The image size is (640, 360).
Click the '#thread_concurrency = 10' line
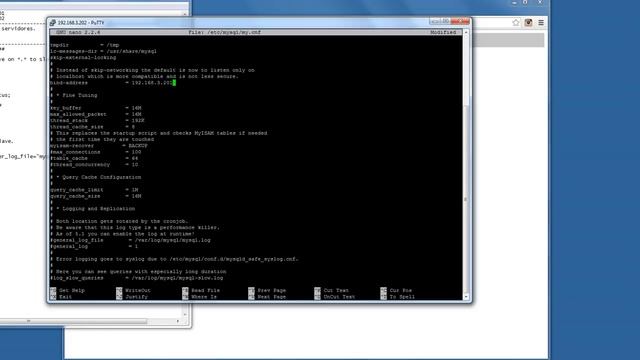(x=94, y=165)
